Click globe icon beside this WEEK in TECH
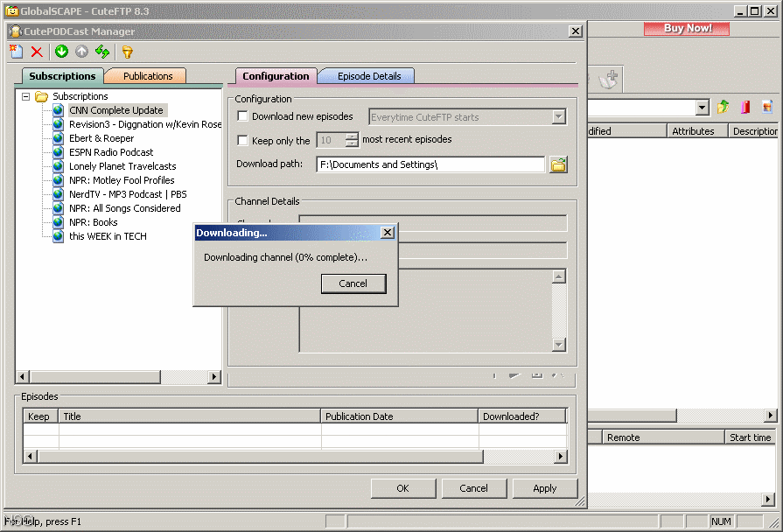 59,235
